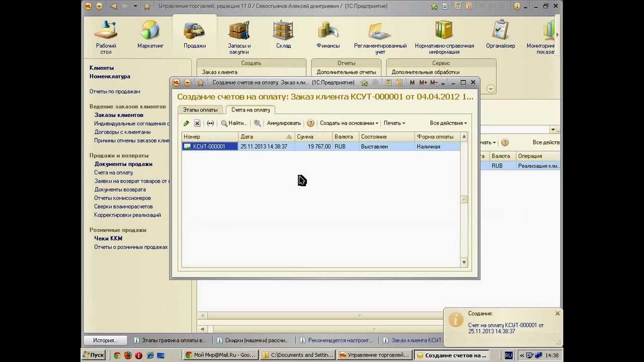Sort by the Дата column header
Screen dimensions: 644x362
click(267, 137)
